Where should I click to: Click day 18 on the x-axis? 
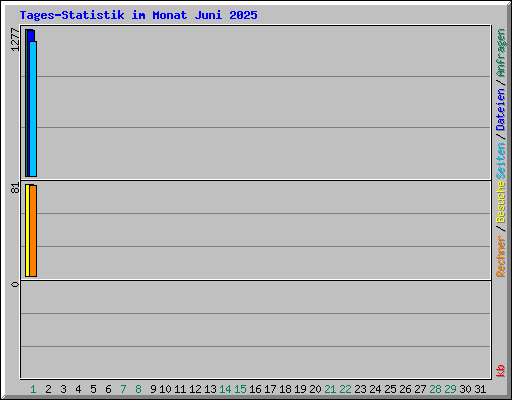pos(285,389)
